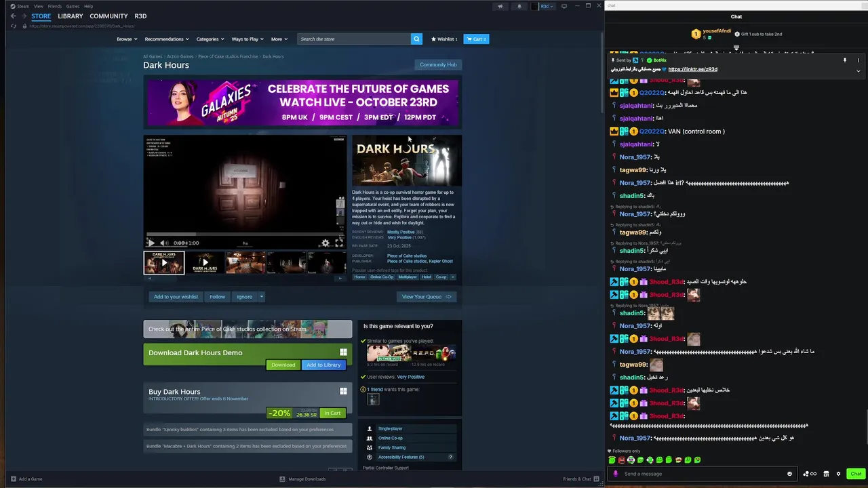Click the In Cart button

pos(332,413)
